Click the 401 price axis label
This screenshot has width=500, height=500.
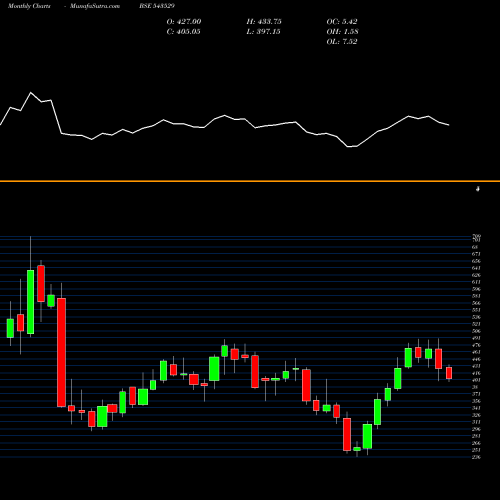pos(476,380)
